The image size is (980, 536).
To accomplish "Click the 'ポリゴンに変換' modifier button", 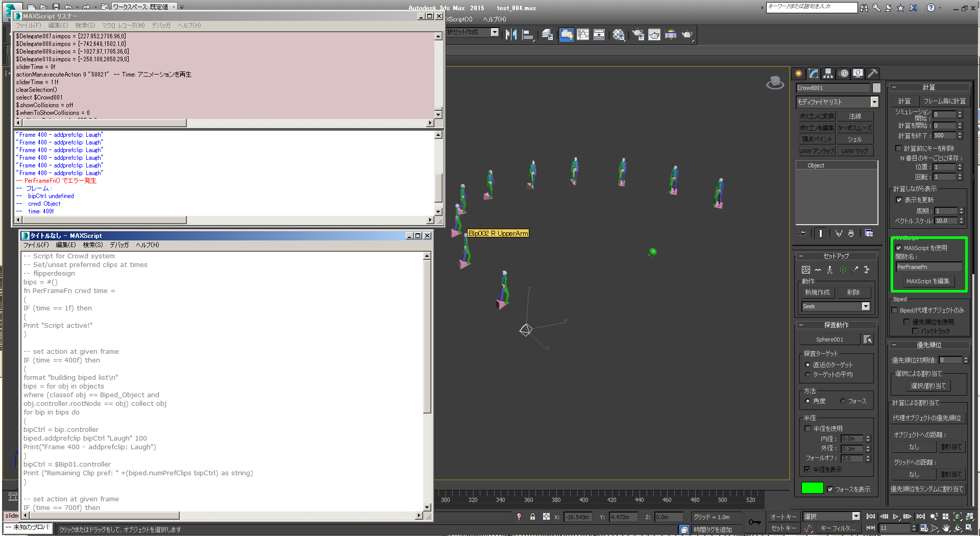I will (817, 116).
